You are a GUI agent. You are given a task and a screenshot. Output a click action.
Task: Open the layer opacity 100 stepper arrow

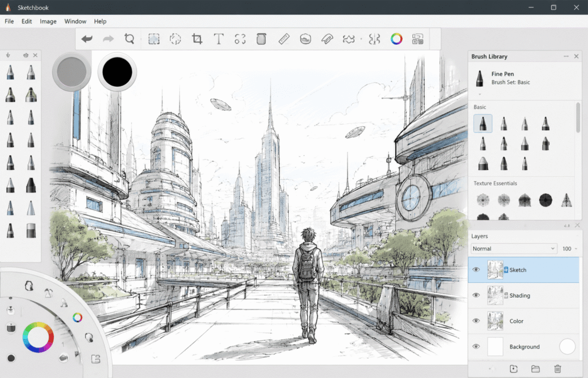pos(576,249)
